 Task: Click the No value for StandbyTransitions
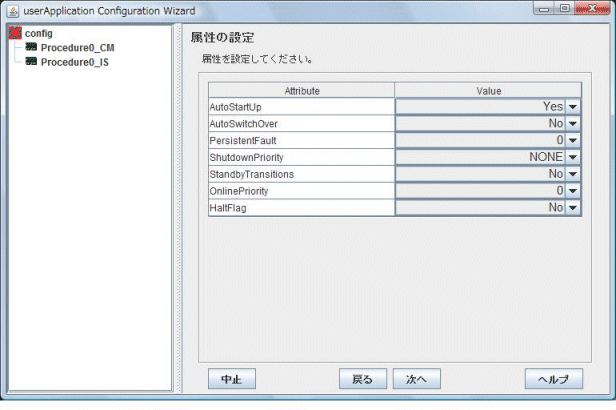coord(556,174)
